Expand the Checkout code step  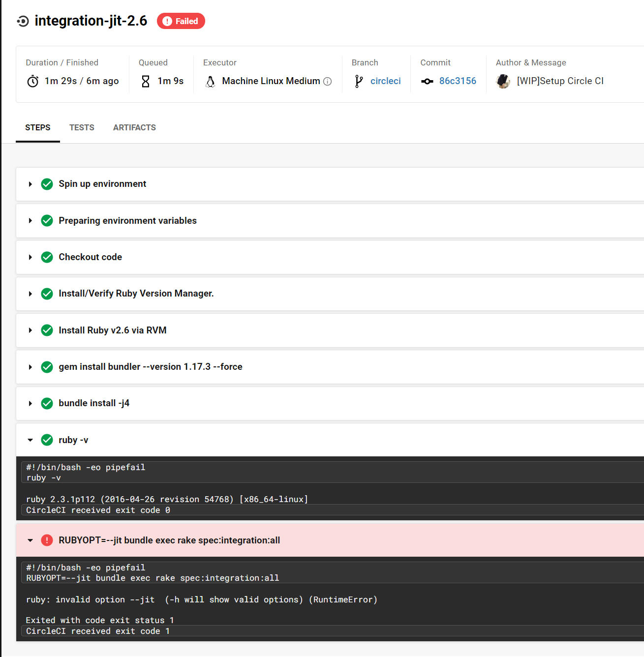31,257
